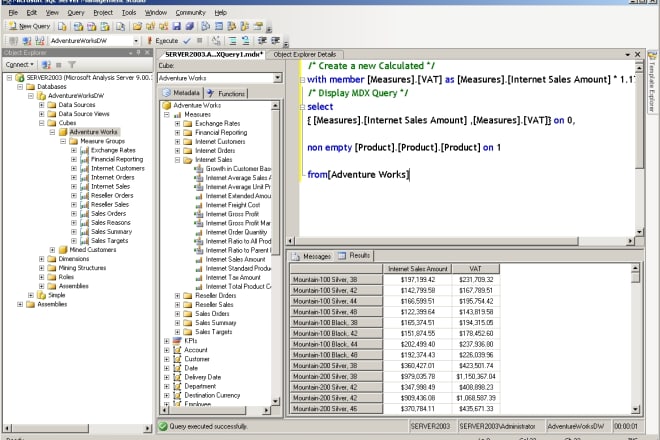Click the Cancel Executing Query stop icon
The height and width of the screenshot is (440, 660).
(x=200, y=40)
